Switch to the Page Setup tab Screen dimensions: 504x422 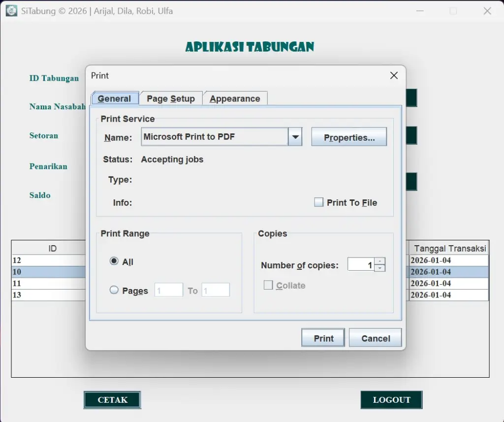pyautogui.click(x=171, y=98)
